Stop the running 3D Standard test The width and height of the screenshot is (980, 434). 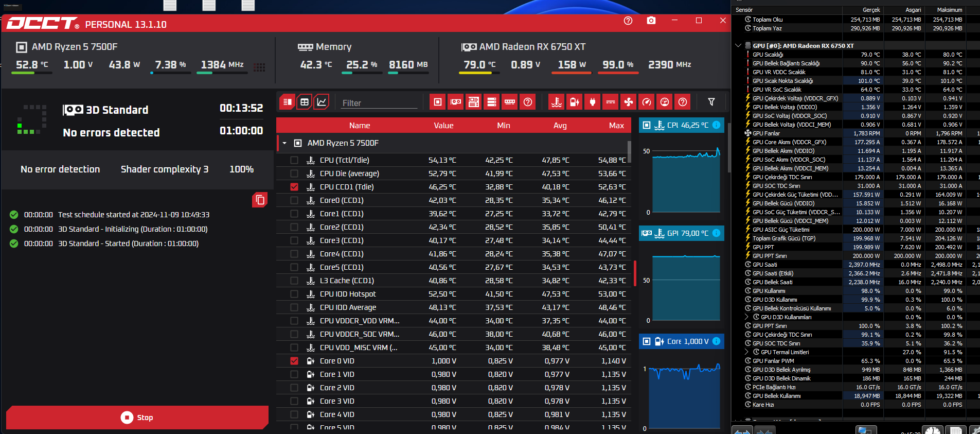pos(137,418)
